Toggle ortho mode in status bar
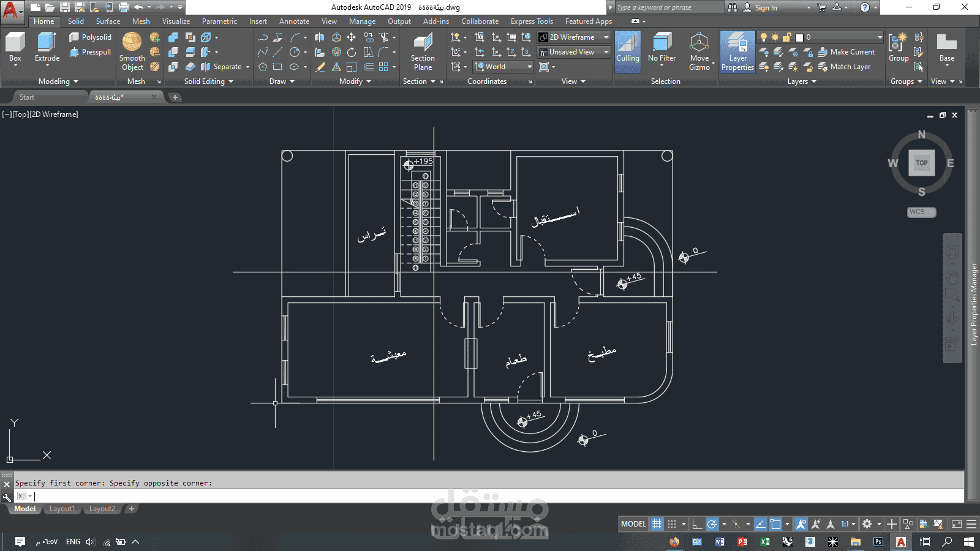The image size is (980, 551). pos(697,524)
